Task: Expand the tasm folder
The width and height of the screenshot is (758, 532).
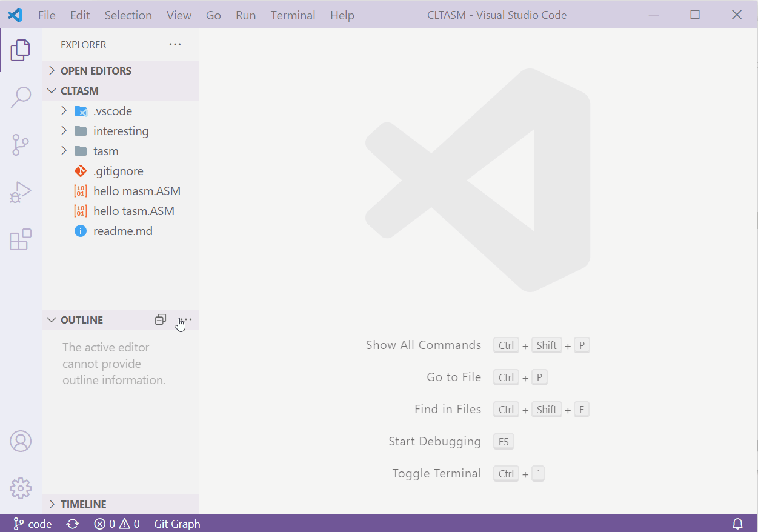Action: pos(121,151)
